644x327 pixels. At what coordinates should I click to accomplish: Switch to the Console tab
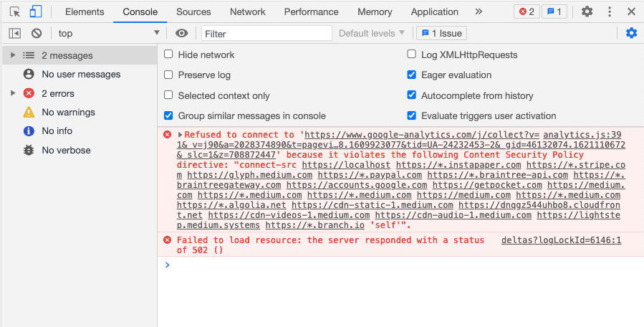pyautogui.click(x=140, y=12)
